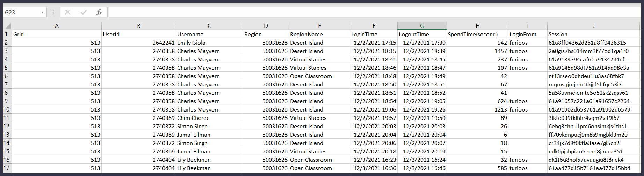Click the Chim Cheree username cell

pos(209,118)
